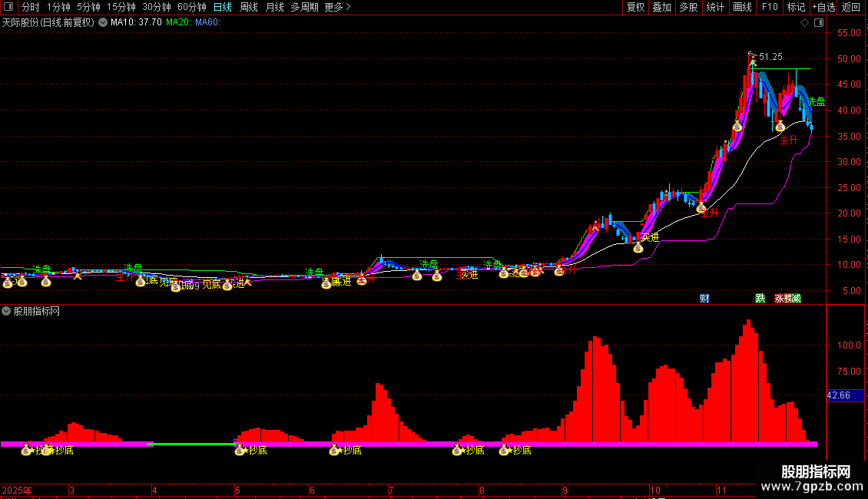Click the money bag icon at 主升 near 20

pyautogui.click(x=701, y=208)
